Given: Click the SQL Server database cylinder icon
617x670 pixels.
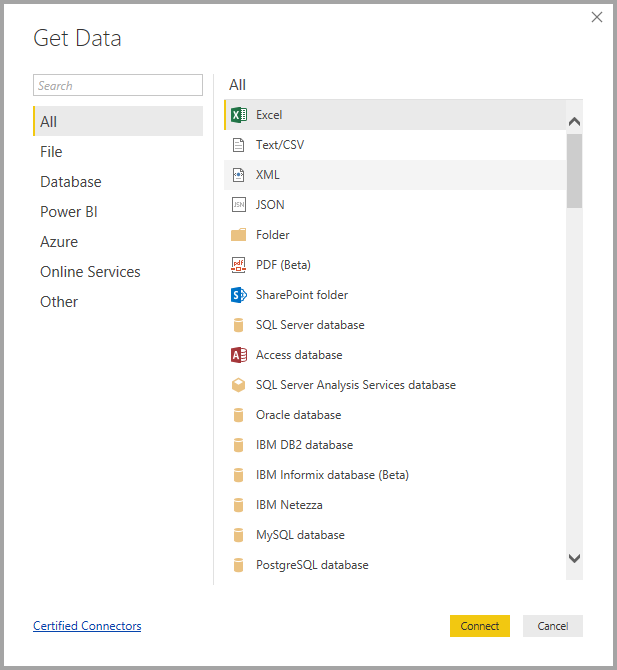Looking at the screenshot, I should point(238,325).
